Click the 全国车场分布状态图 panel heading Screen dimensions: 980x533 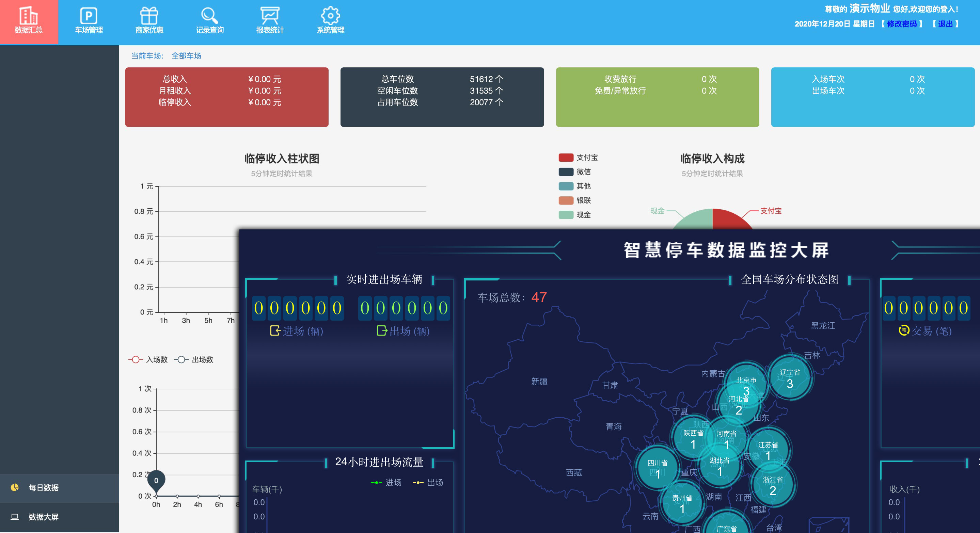[x=790, y=279]
